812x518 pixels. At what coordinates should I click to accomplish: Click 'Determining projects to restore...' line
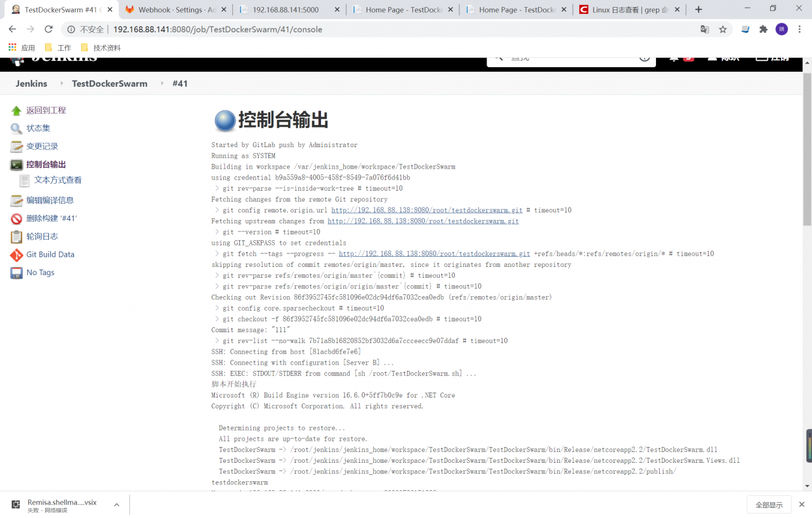(282, 428)
